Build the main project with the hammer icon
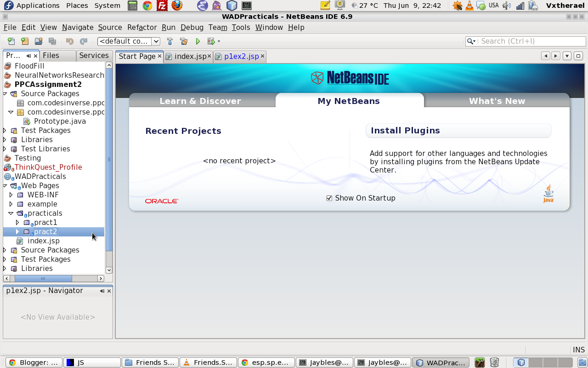 [170, 41]
